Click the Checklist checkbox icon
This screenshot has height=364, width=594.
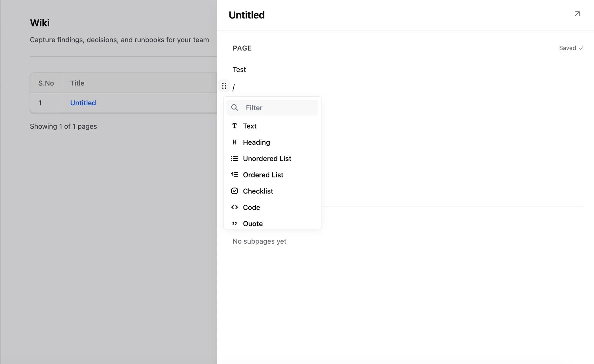point(234,191)
